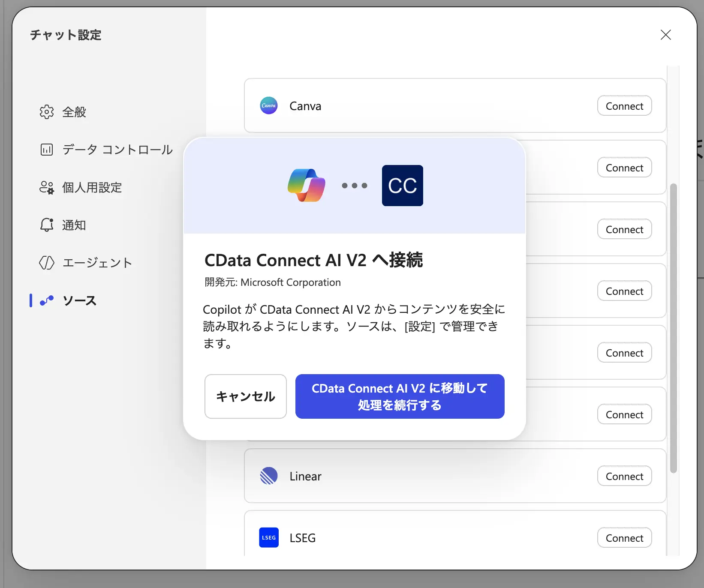This screenshot has height=588, width=704.
Task: Click the sources list vertical scrollbar
Action: (673, 328)
